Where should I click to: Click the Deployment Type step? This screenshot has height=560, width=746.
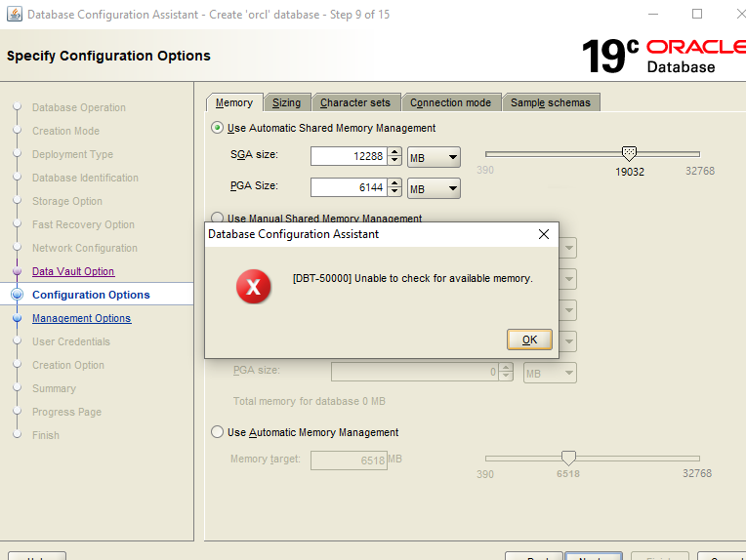73,154
